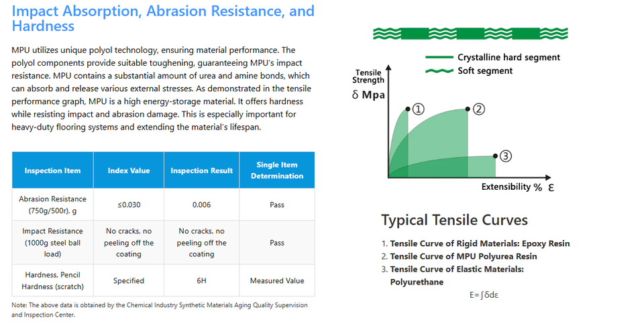Select the Inspection Result column header
This screenshot has width=644, height=326.
pyautogui.click(x=201, y=170)
